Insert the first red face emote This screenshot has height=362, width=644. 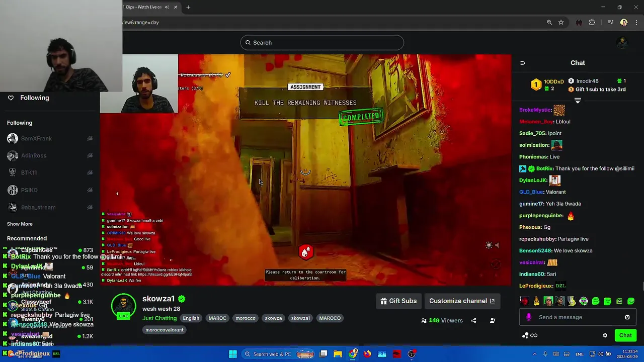524,301
